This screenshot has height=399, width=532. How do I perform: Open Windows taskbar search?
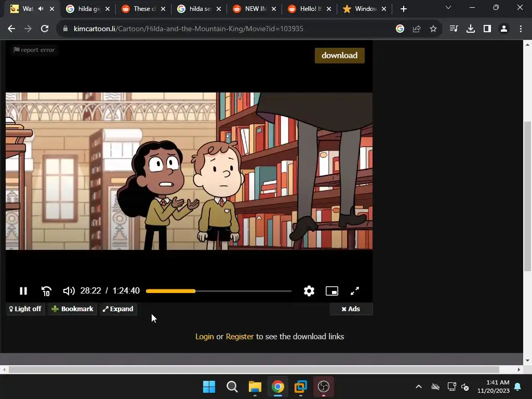click(232, 387)
